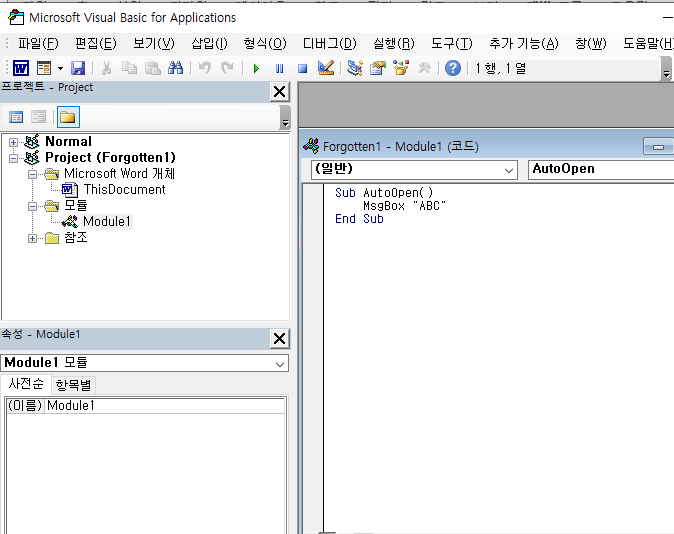674x534 pixels.
Task: Select the 모듈 folder item
Action: click(x=76, y=205)
